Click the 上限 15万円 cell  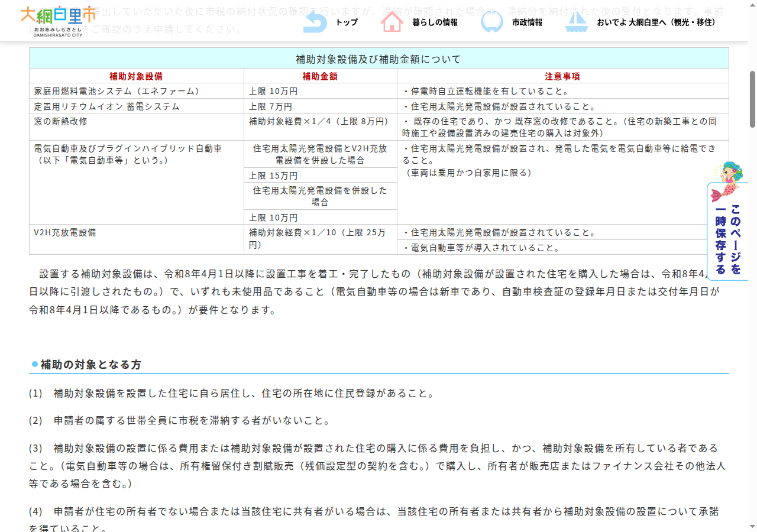pyautogui.click(x=320, y=176)
